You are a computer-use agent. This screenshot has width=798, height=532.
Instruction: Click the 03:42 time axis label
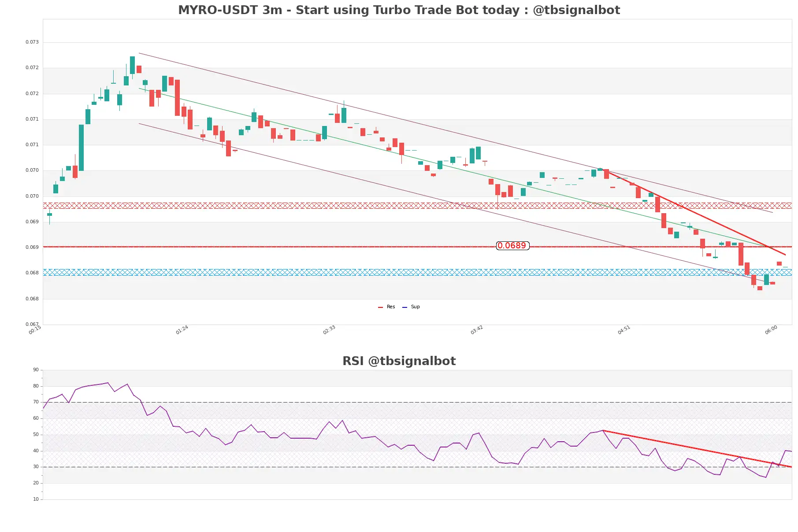click(477, 330)
